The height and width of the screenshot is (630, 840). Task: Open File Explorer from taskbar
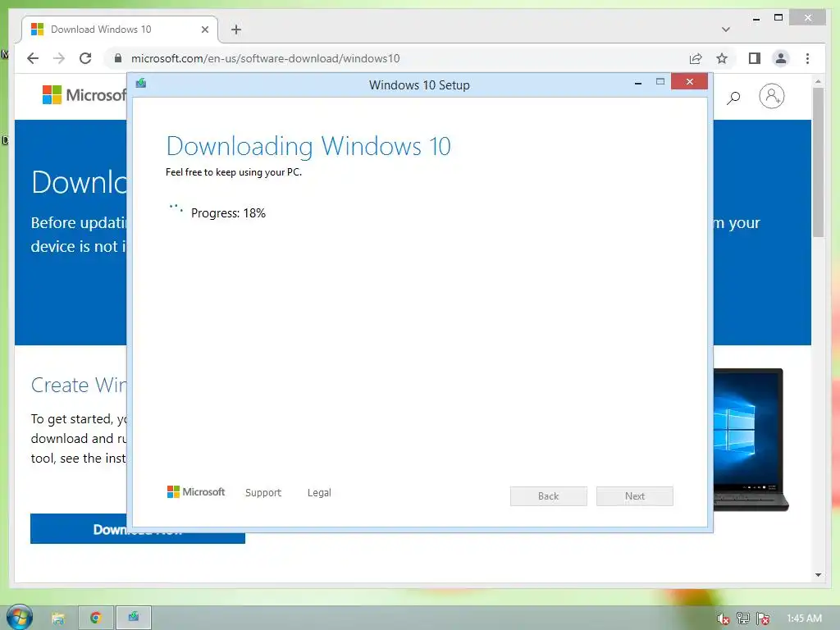point(58,619)
